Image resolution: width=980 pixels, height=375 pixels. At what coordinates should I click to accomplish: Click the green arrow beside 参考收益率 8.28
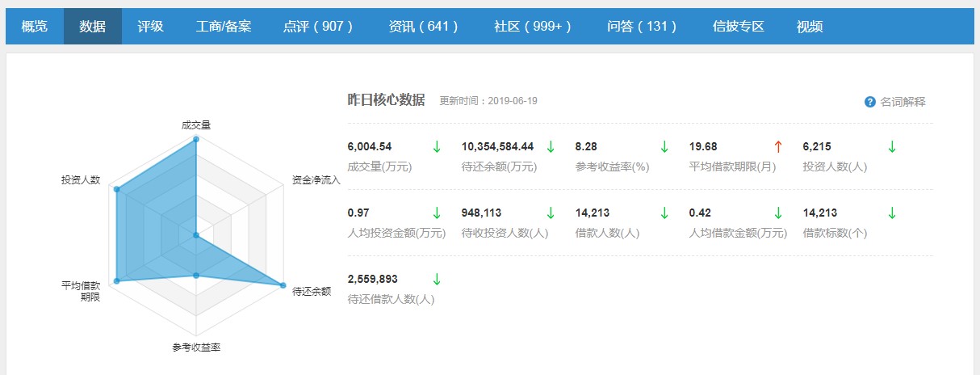pyautogui.click(x=664, y=146)
